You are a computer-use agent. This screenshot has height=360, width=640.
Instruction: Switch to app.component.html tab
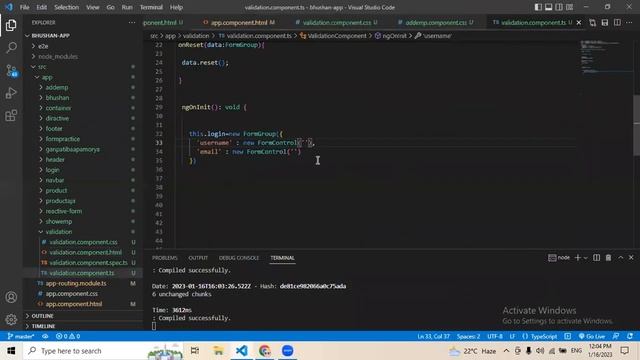239,22
